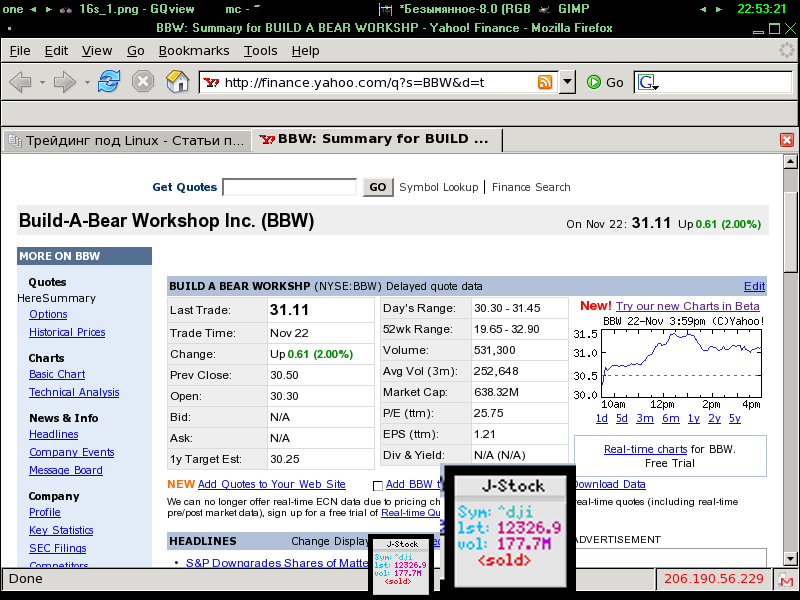Open the Symbol Lookup link
Screen dimensions: 800x600
point(439,187)
